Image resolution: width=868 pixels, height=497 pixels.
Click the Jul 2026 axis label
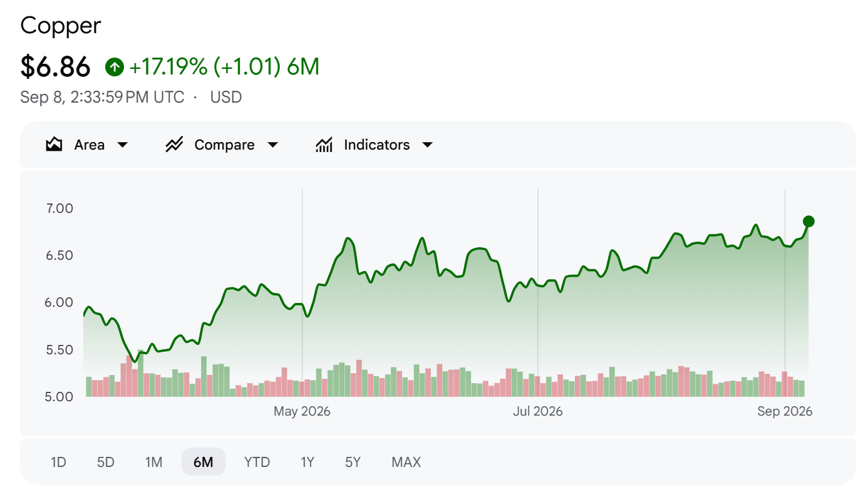pyautogui.click(x=538, y=411)
